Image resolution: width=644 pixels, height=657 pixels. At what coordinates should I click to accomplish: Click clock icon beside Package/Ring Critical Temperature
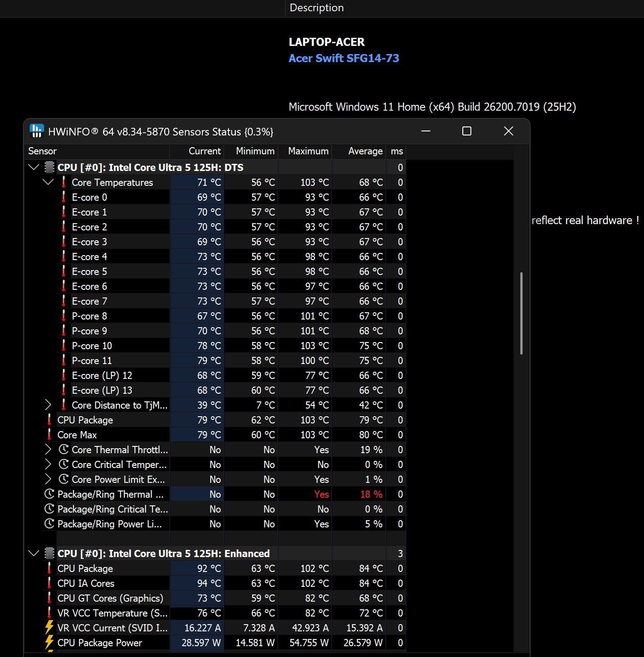tap(49, 509)
